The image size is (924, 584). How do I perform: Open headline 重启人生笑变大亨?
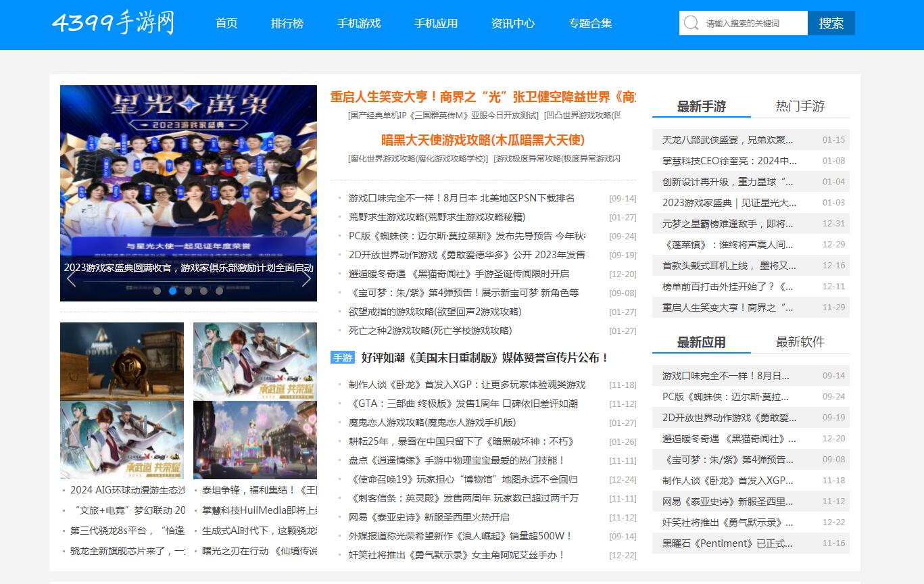tap(483, 97)
